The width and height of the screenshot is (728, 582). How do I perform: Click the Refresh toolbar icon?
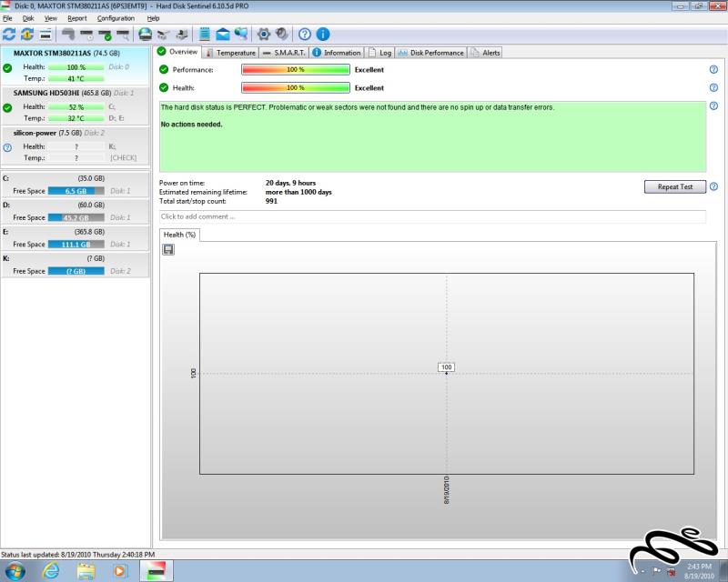[x=10, y=35]
